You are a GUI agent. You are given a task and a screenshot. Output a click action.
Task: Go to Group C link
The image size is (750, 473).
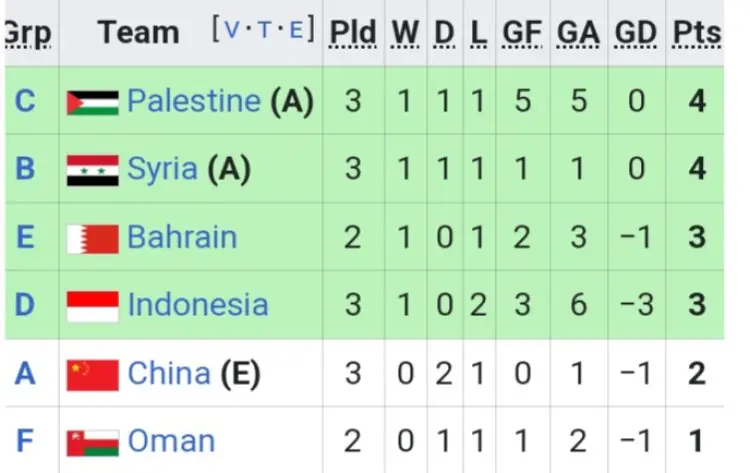tap(25, 101)
